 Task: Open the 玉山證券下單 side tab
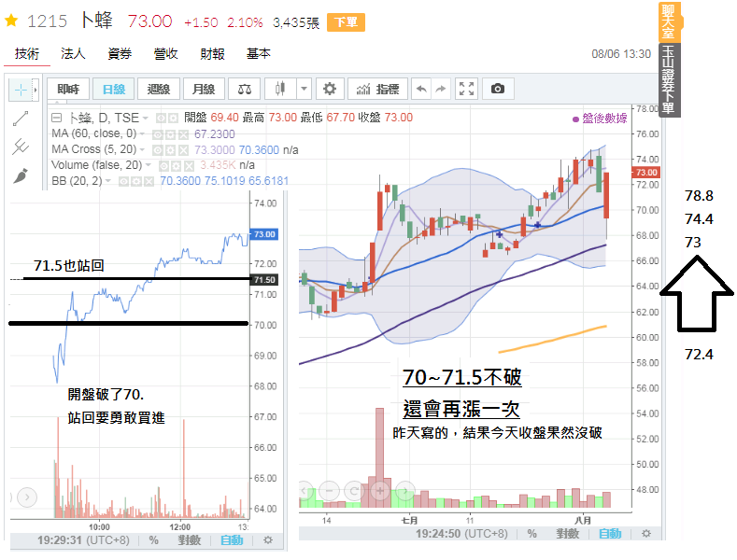click(x=670, y=80)
